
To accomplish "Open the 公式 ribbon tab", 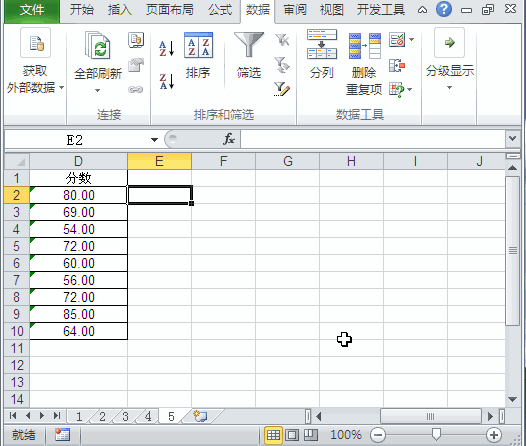I will pos(220,10).
